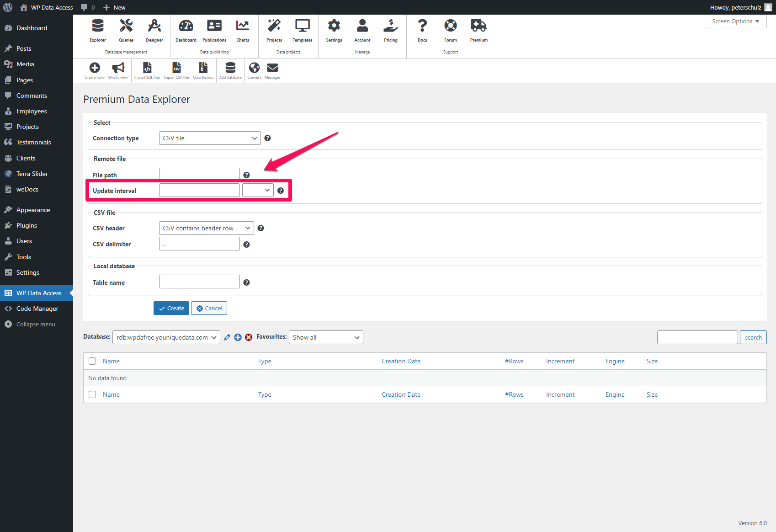
Task: Open the Designer tool
Action: tap(154, 30)
